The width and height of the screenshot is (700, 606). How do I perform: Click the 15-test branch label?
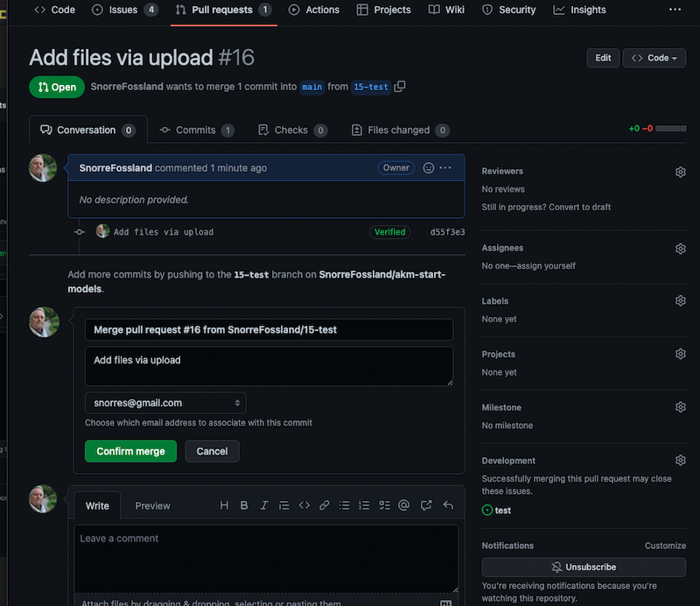tap(370, 87)
